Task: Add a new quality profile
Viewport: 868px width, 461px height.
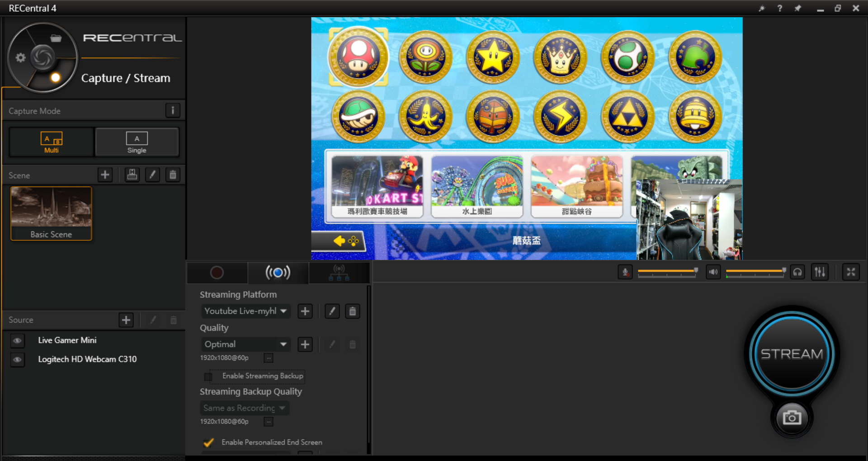Action: tap(305, 344)
